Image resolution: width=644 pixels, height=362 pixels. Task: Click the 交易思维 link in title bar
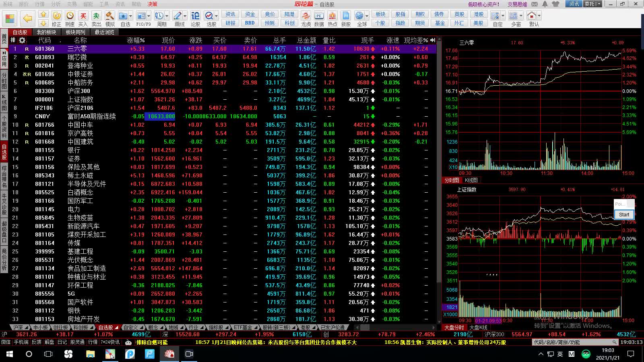[x=517, y=4]
